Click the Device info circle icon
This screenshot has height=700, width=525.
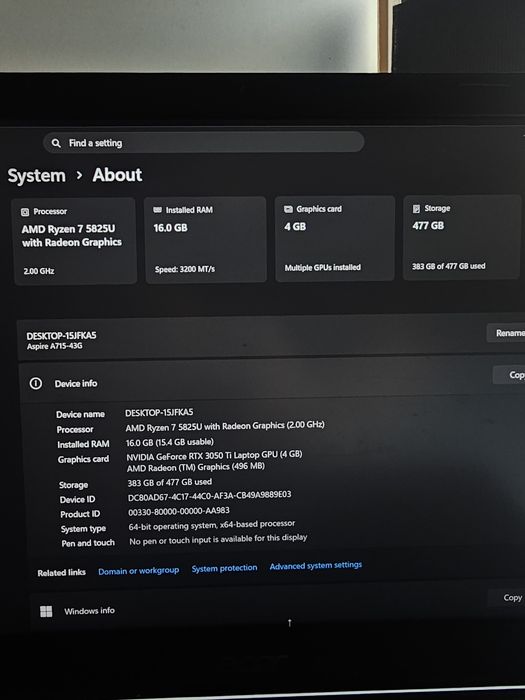pos(36,383)
